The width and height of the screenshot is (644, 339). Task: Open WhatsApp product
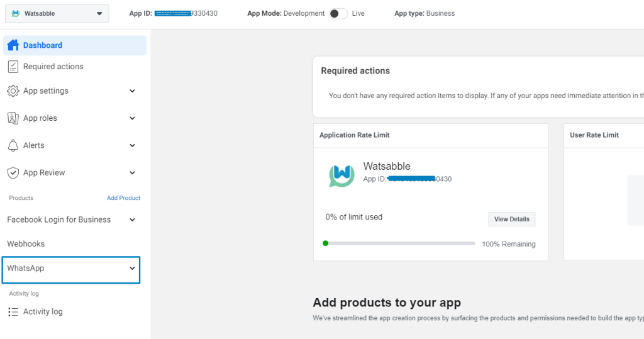71,270
